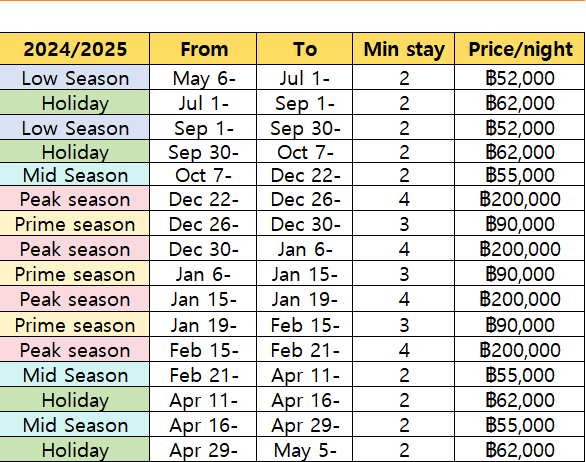Click the Sep 30- to date cell

[x=304, y=127]
